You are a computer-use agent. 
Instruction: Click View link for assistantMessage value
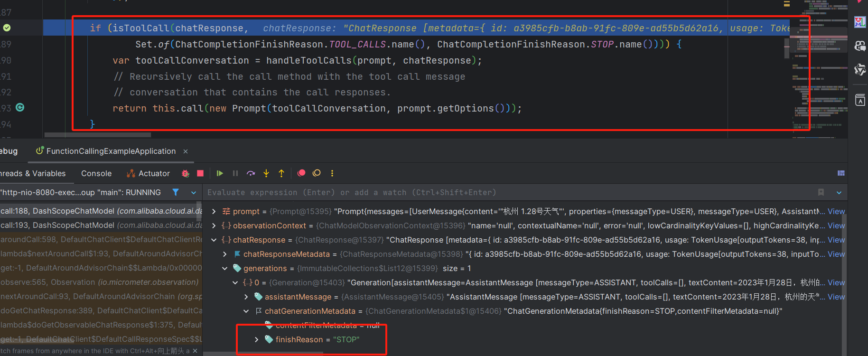coord(836,297)
